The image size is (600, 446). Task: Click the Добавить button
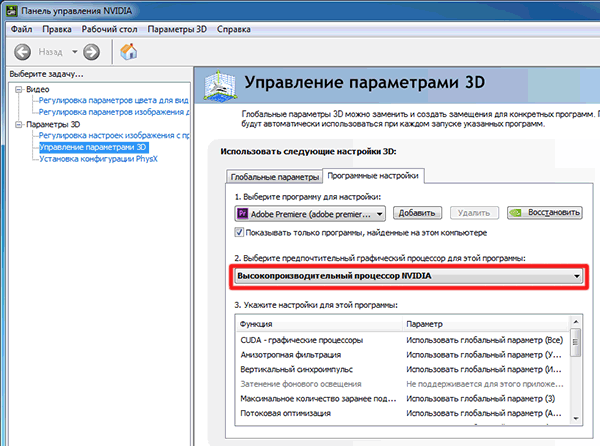pyautogui.click(x=417, y=213)
